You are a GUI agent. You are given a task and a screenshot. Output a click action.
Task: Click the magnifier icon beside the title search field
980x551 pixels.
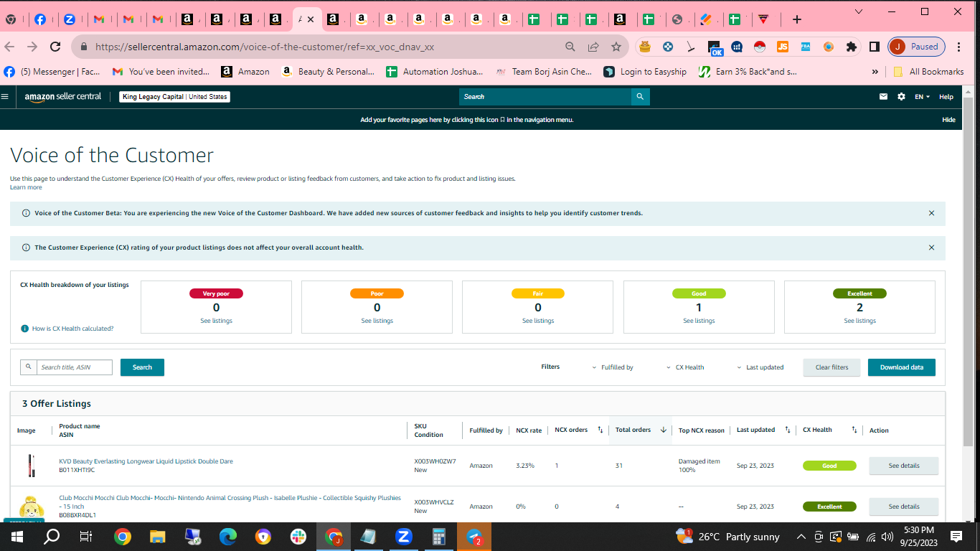point(29,367)
